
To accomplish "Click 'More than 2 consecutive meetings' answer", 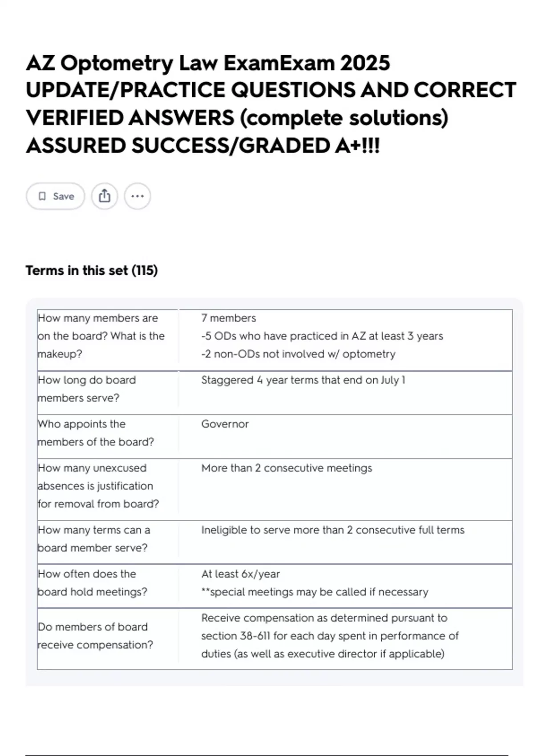I will pos(287,468).
